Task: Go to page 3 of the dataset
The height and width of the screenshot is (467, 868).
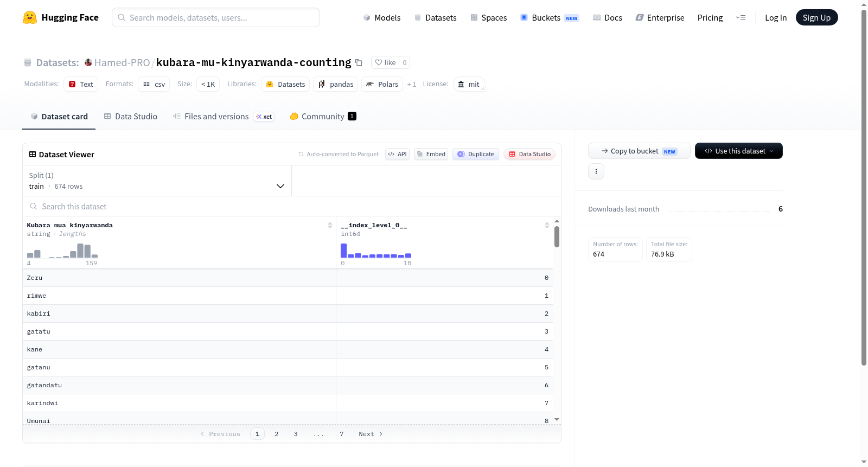Action: pos(296,434)
